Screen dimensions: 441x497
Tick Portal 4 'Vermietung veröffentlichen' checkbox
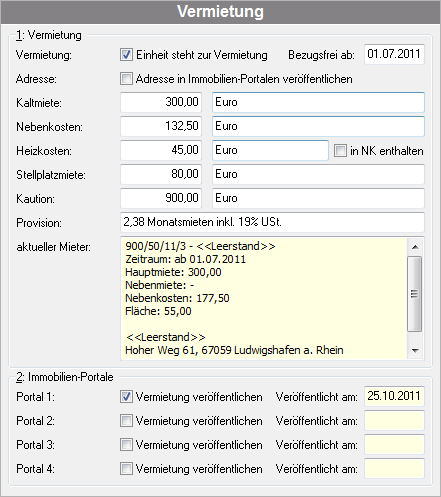(x=126, y=469)
